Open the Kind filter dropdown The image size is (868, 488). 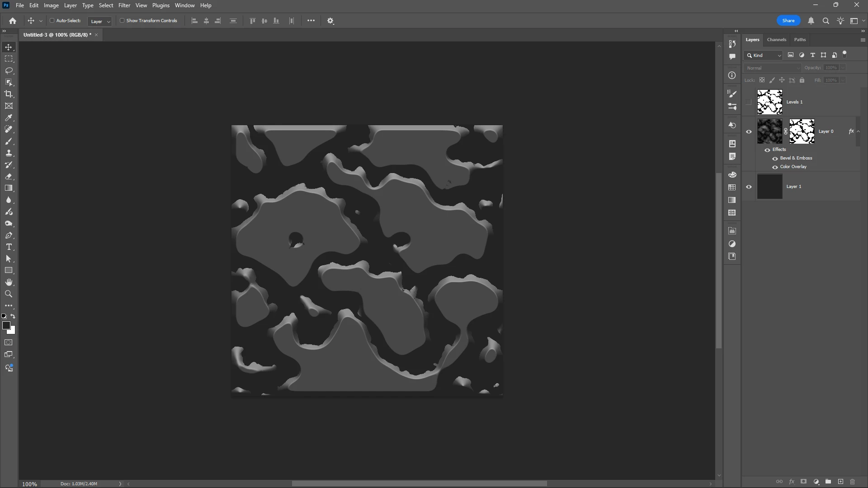tap(764, 55)
